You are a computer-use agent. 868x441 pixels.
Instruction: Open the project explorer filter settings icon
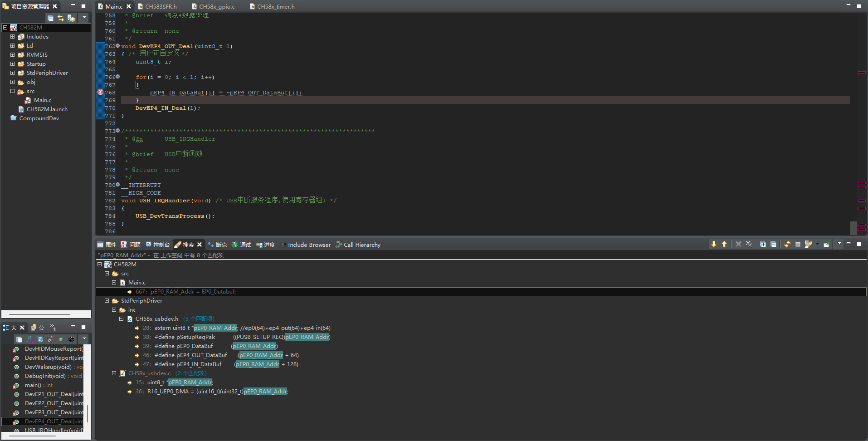pos(71,18)
